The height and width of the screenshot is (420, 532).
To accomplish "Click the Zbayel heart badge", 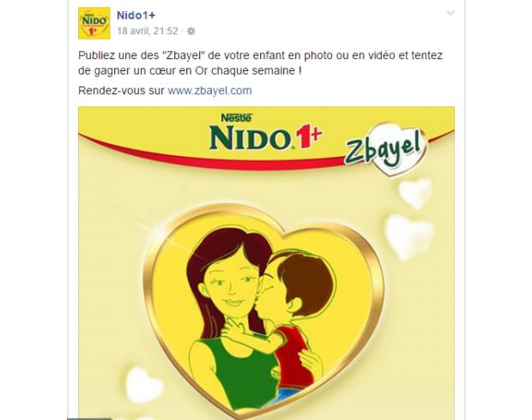I will 385,148.
